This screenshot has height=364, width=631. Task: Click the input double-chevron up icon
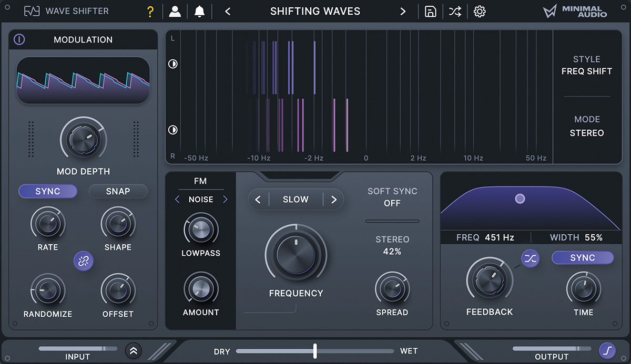click(134, 350)
